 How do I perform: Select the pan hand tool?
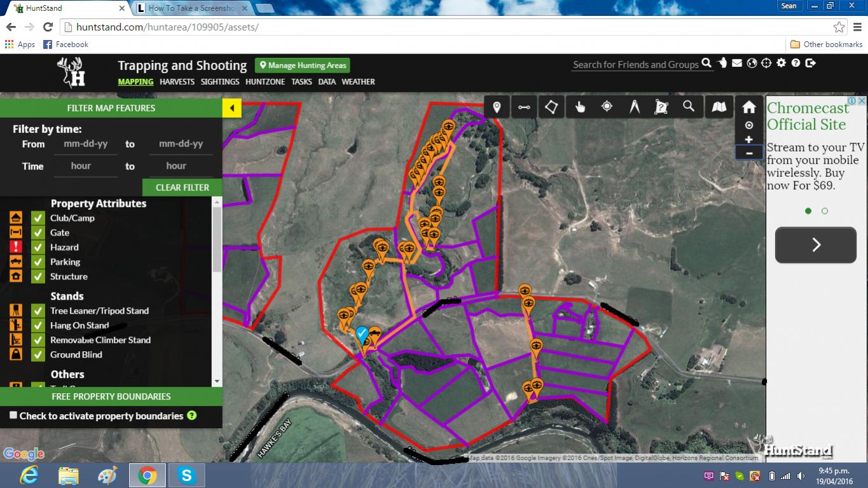(580, 107)
